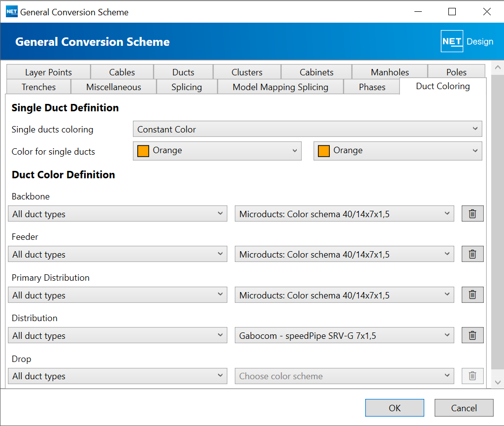
Task: Click the first orange color swatch
Action: point(143,151)
